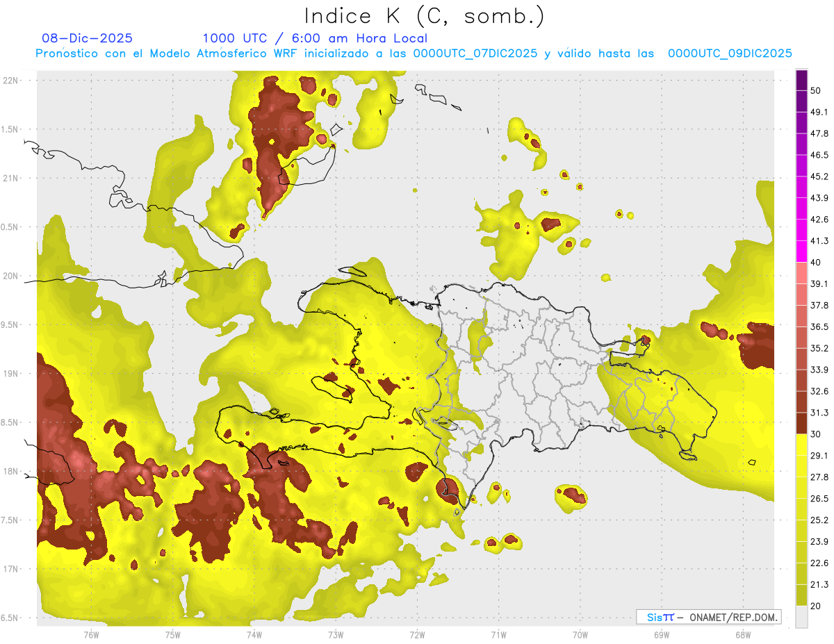Select the dark brown legend color between 30 and 31.3
The image size is (834, 644).
801,423
